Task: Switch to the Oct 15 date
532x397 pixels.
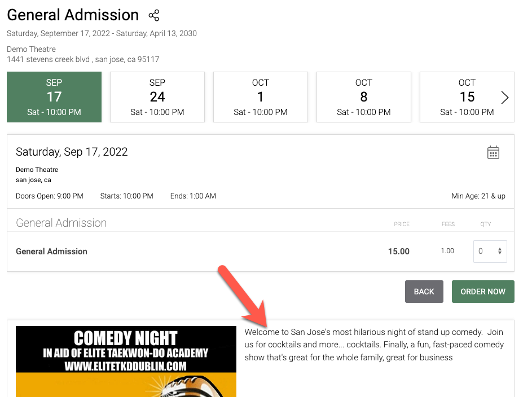Action: click(x=467, y=97)
